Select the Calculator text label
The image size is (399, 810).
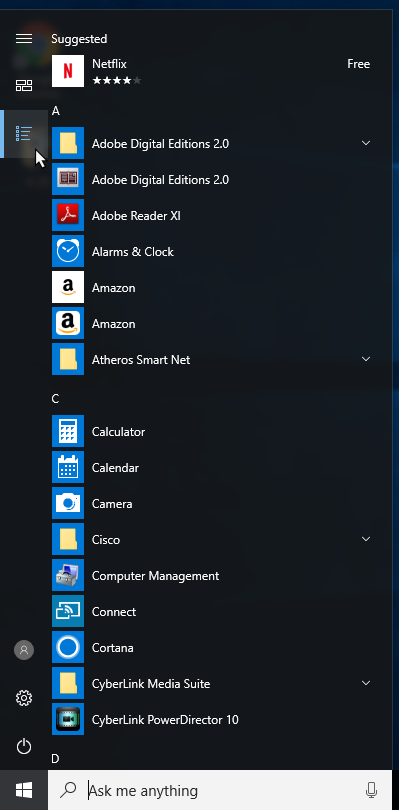point(118,432)
